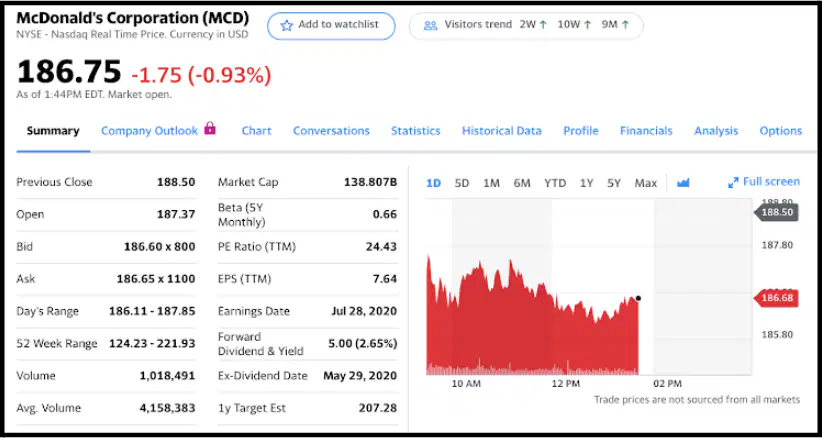Click the visitors people icon
The image size is (822, 438).
(430, 26)
